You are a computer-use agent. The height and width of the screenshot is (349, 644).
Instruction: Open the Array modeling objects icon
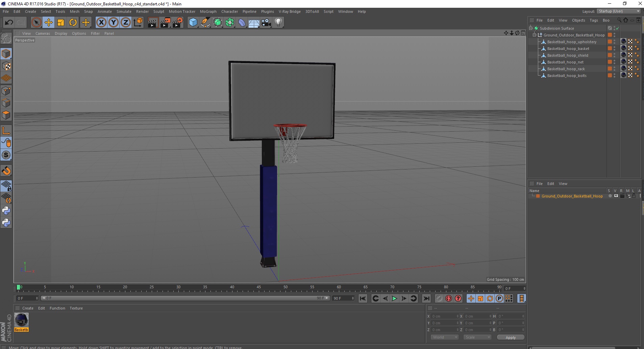tap(230, 23)
